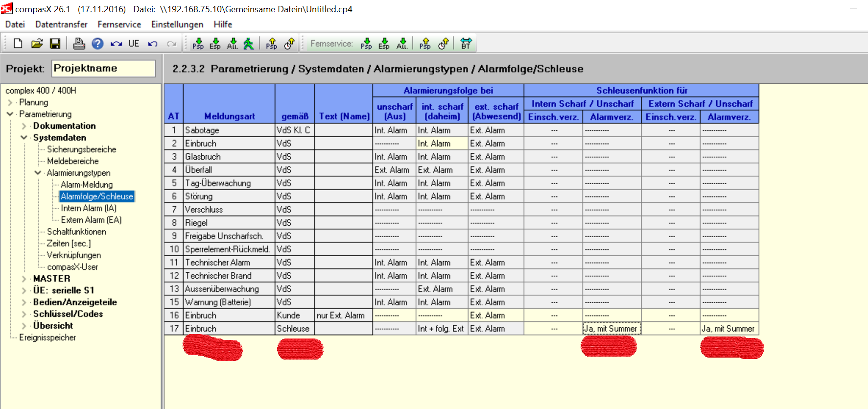The image size is (868, 409).
Task: Click the UE button in the toolbar
Action: point(134,44)
